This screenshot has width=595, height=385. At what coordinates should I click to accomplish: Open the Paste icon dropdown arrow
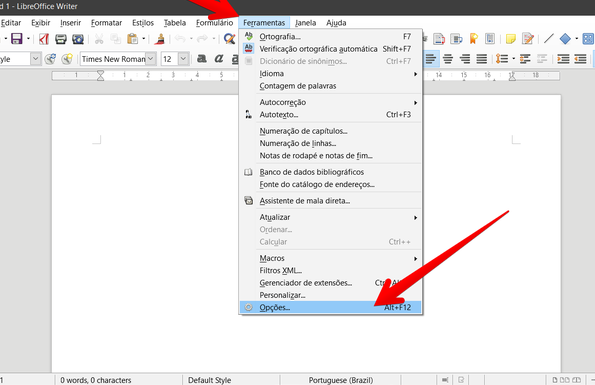pyautogui.click(x=143, y=39)
